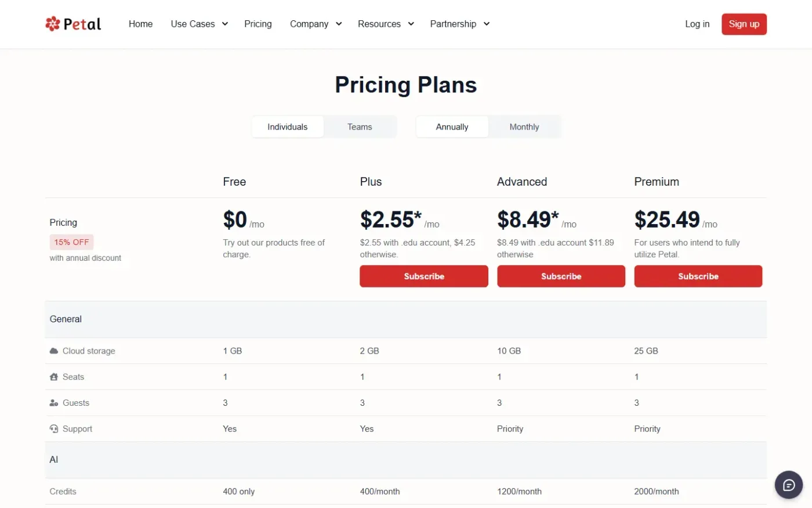The image size is (812, 508).
Task: Open the chat support bubble icon
Action: (789, 485)
